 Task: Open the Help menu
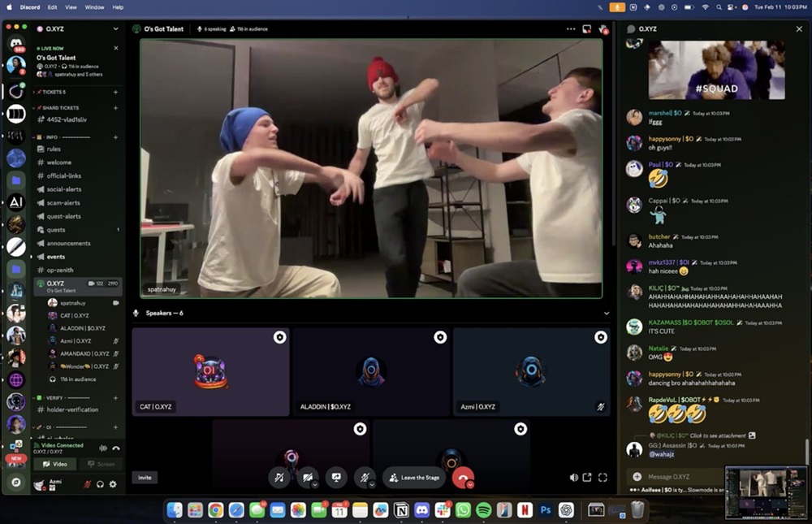click(x=118, y=7)
